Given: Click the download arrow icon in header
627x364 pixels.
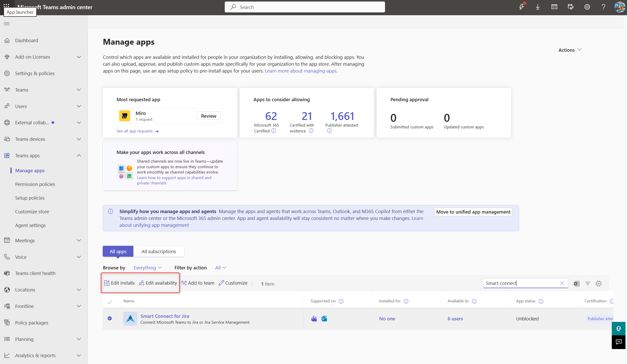Looking at the screenshot, I should pyautogui.click(x=538, y=7).
